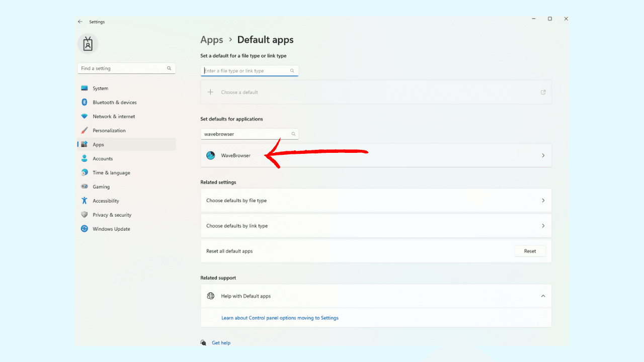Collapse the Help with Default apps section
Image resolution: width=644 pixels, height=362 pixels.
point(543,296)
